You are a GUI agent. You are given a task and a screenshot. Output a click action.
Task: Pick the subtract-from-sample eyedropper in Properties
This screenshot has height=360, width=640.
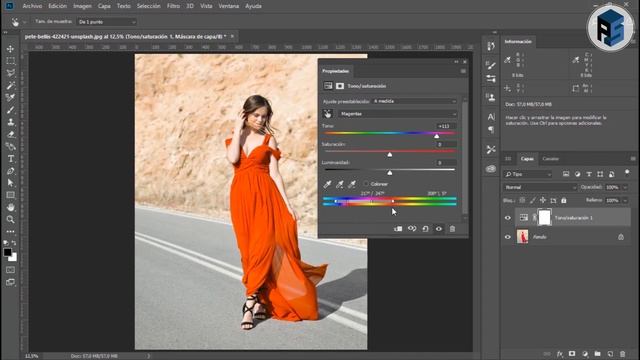point(352,184)
